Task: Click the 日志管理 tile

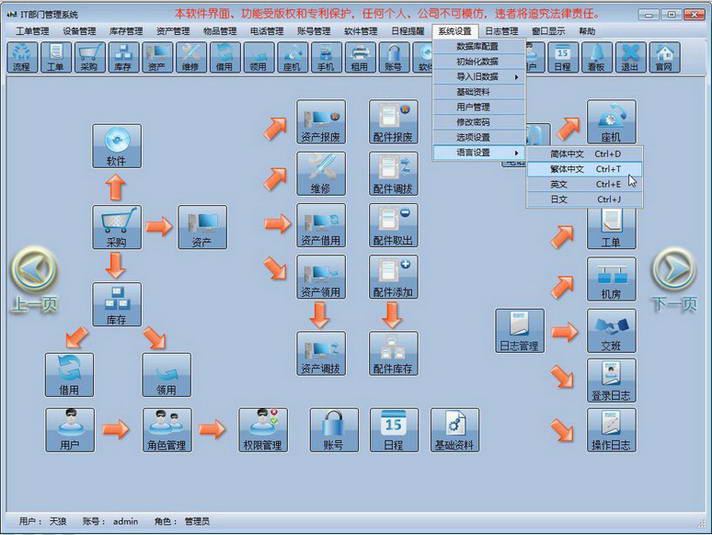Action: [519, 331]
